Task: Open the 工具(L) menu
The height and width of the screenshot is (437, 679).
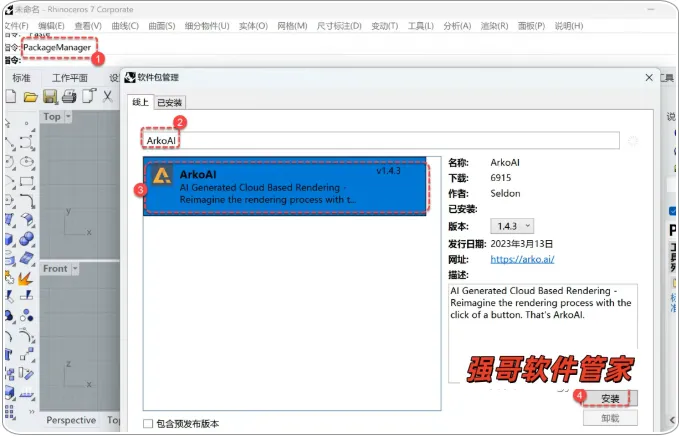Action: [420, 26]
